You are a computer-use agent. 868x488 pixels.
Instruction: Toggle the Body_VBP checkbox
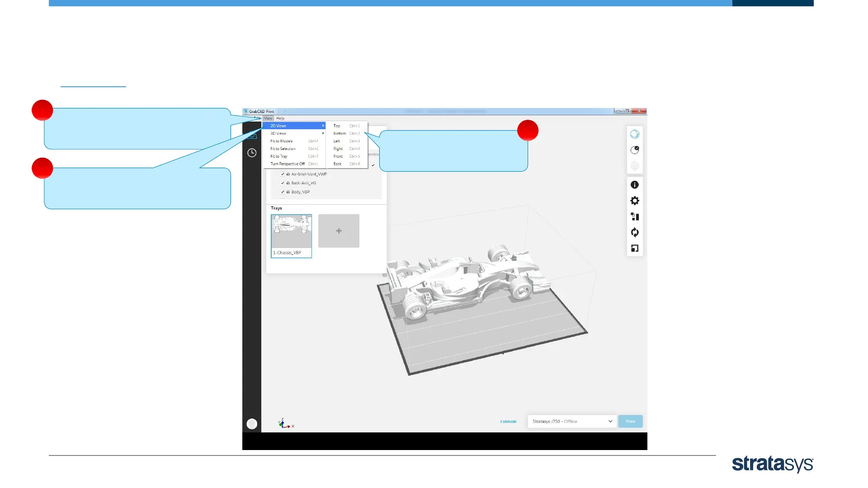click(x=283, y=192)
